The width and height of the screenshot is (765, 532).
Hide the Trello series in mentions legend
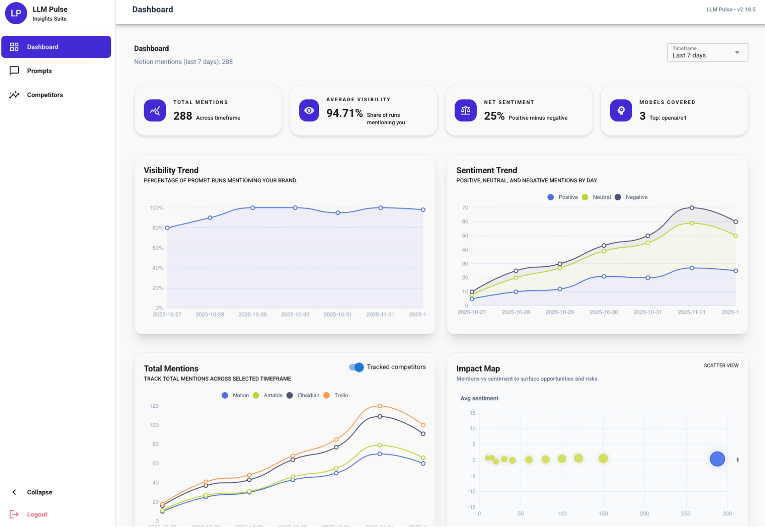tap(336, 395)
